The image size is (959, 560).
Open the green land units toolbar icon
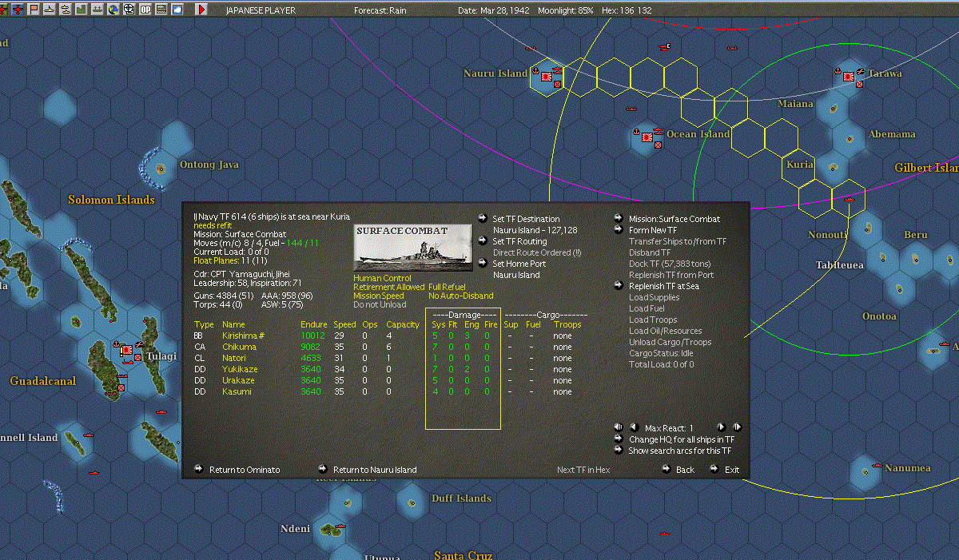pyautogui.click(x=82, y=10)
